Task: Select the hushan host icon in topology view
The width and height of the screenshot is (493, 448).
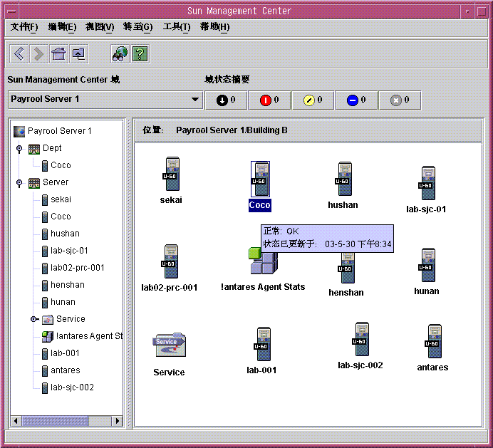Action: [x=343, y=179]
